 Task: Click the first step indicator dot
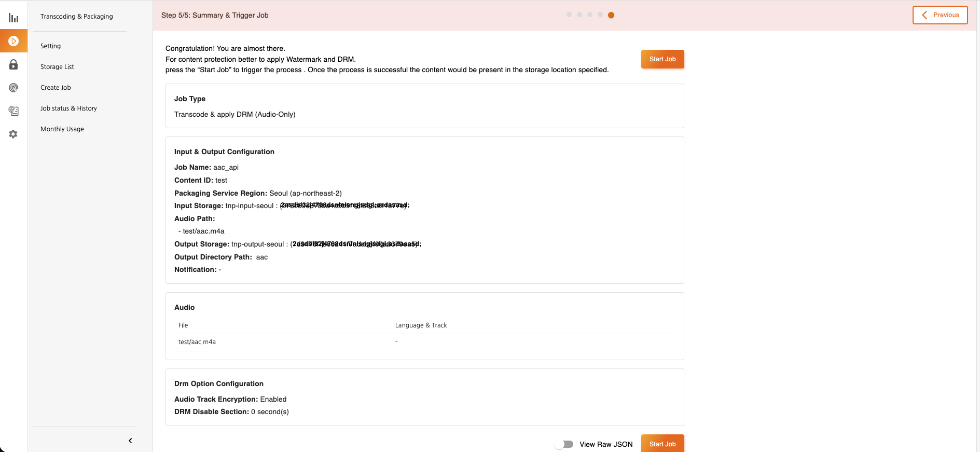(569, 15)
